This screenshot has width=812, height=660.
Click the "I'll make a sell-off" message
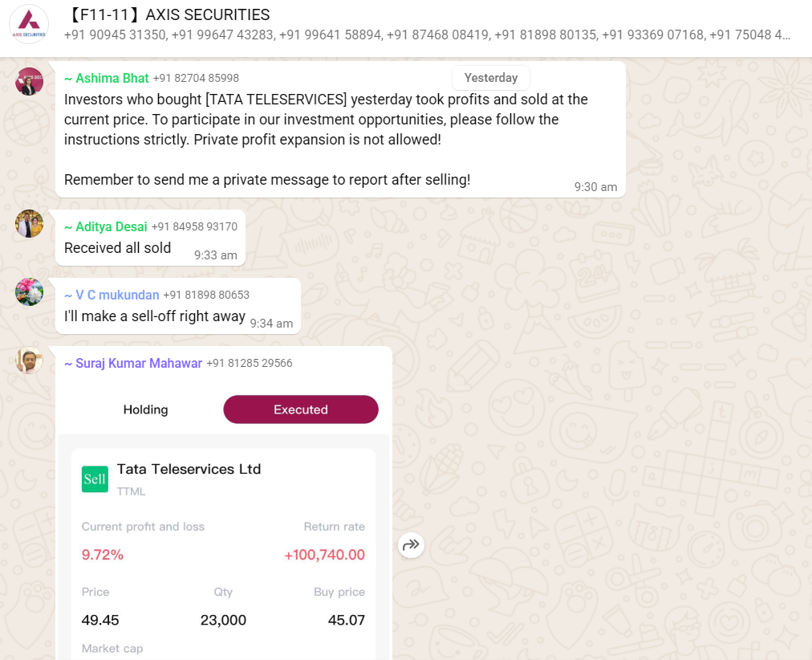pyautogui.click(x=155, y=316)
